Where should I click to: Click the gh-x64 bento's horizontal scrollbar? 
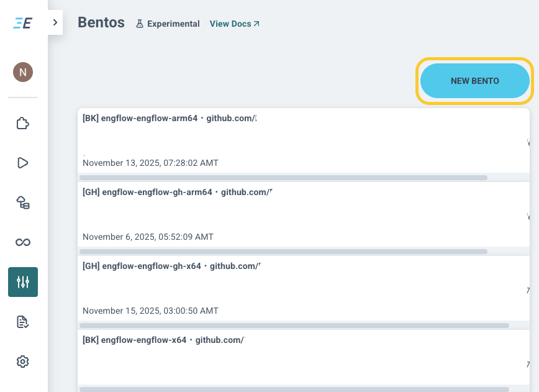coord(294,325)
